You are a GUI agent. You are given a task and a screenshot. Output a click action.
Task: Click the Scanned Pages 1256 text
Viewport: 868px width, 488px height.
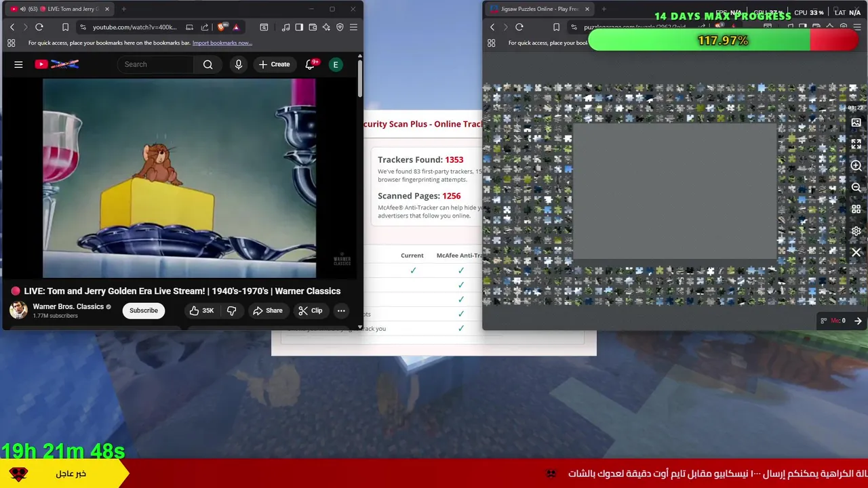pyautogui.click(x=419, y=196)
